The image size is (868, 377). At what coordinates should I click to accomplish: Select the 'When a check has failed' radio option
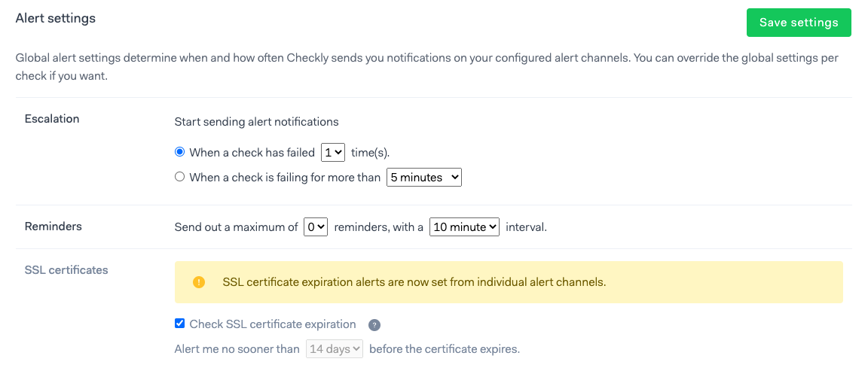179,152
